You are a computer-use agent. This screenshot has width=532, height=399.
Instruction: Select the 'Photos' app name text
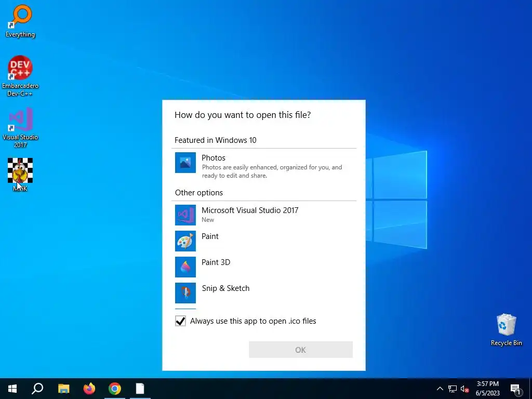tap(214, 158)
